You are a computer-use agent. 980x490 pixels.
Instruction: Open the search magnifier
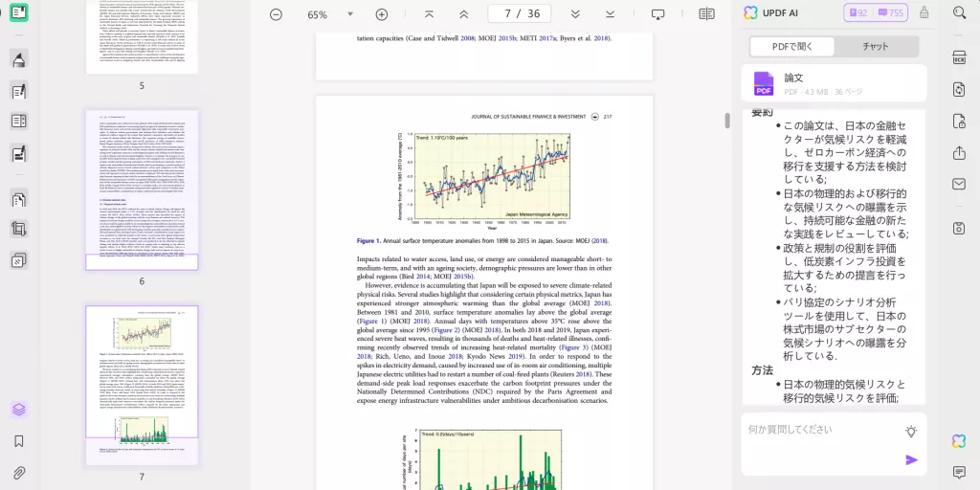click(959, 13)
